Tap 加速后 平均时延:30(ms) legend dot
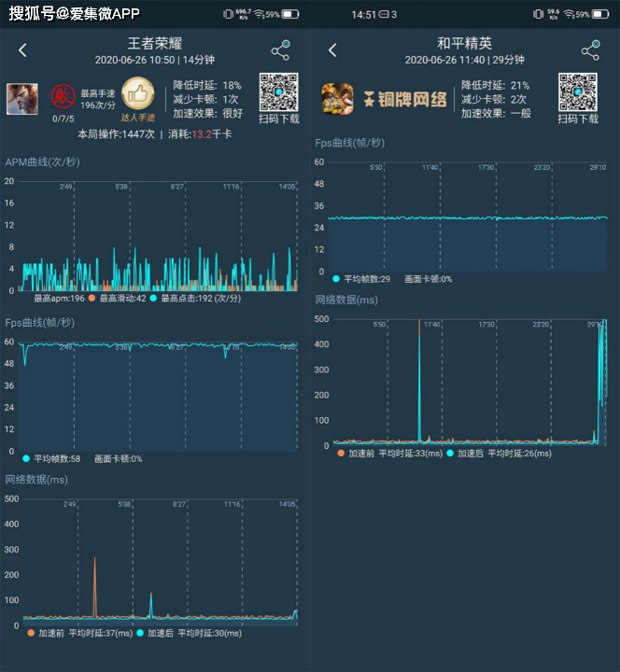 pyautogui.click(x=140, y=633)
